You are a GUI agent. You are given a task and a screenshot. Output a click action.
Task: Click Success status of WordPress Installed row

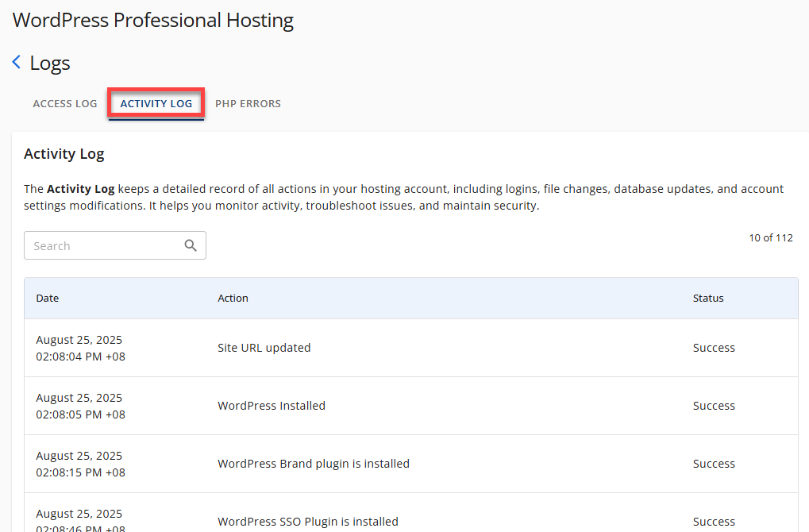pyautogui.click(x=714, y=406)
